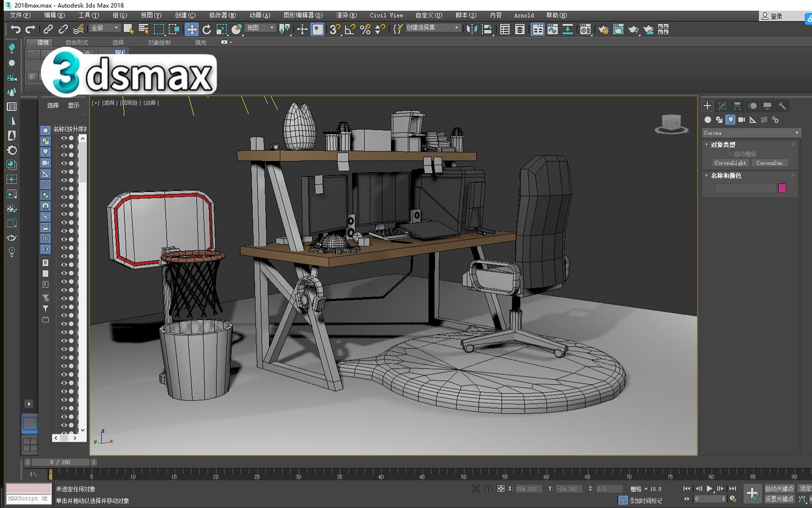Screen dimensions: 812x508
Task: Activate the Select and Move tool
Action: tap(192, 29)
